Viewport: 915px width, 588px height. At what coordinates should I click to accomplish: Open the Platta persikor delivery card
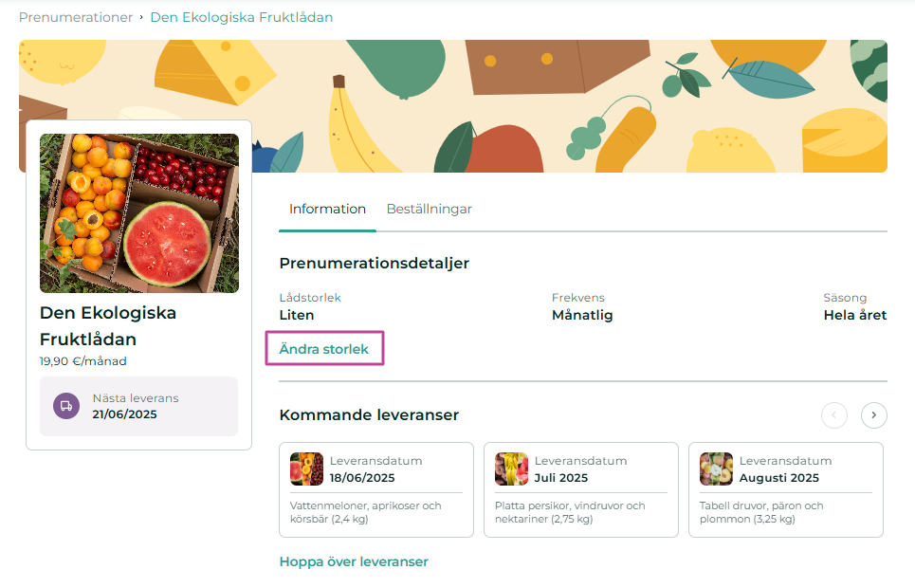point(581,489)
